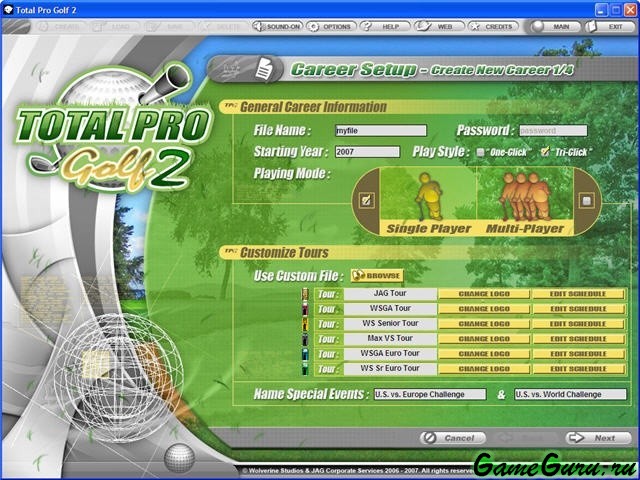Change logo for WSGA Tour
This screenshot has height=480, width=640.
(x=484, y=309)
